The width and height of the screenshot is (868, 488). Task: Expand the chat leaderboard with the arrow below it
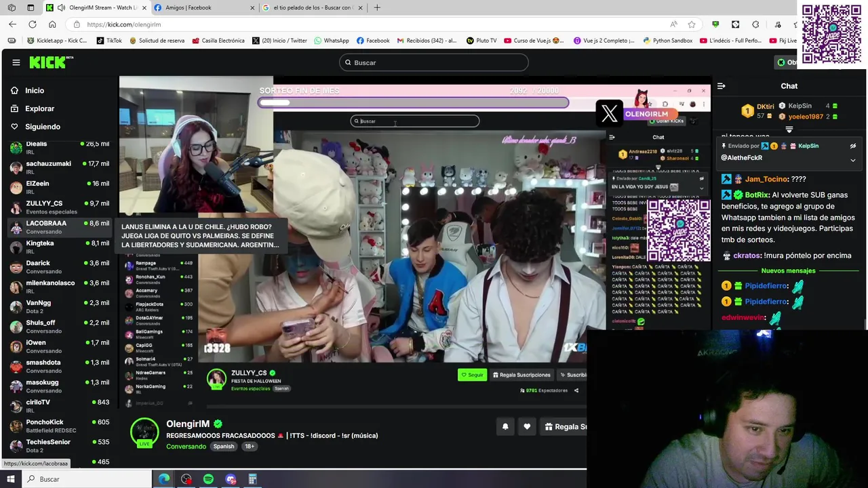coord(789,129)
